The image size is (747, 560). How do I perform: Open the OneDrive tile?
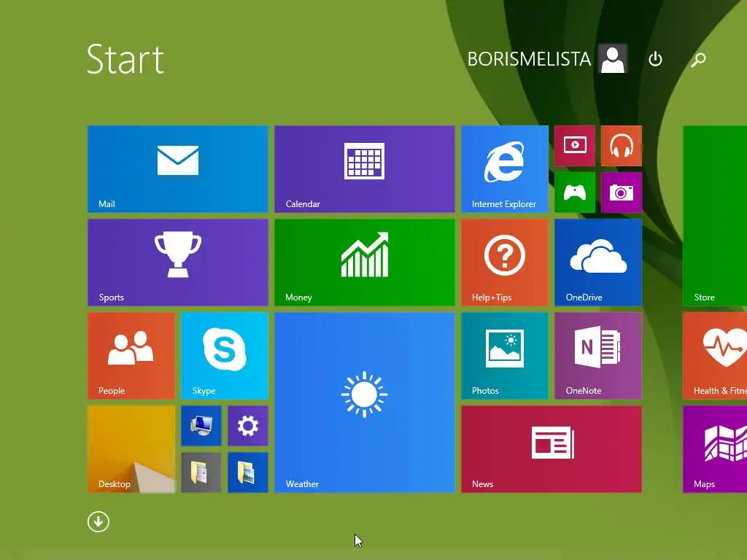pyautogui.click(x=598, y=262)
